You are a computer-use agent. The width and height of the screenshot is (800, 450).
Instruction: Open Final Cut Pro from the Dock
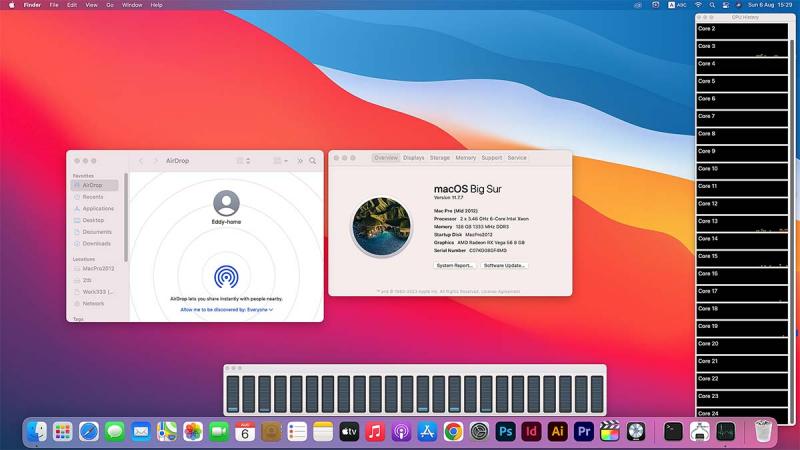click(610, 432)
